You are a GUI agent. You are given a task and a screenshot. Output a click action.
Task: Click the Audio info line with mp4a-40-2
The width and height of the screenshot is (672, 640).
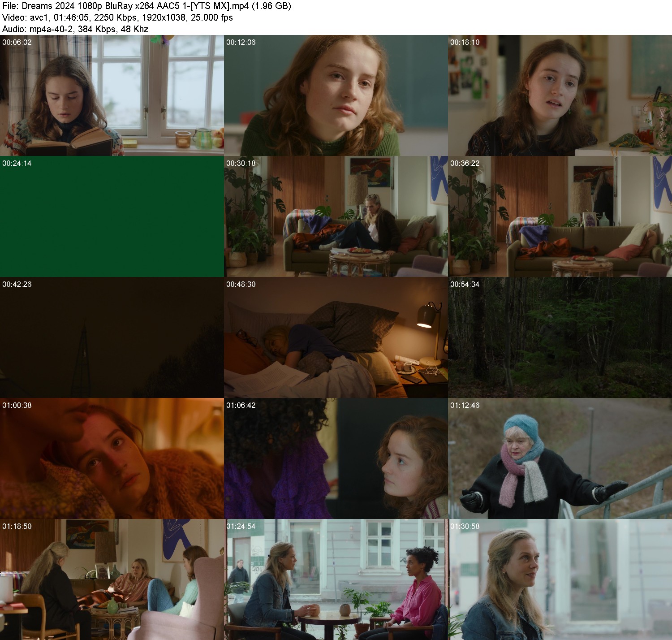pyautogui.click(x=75, y=29)
